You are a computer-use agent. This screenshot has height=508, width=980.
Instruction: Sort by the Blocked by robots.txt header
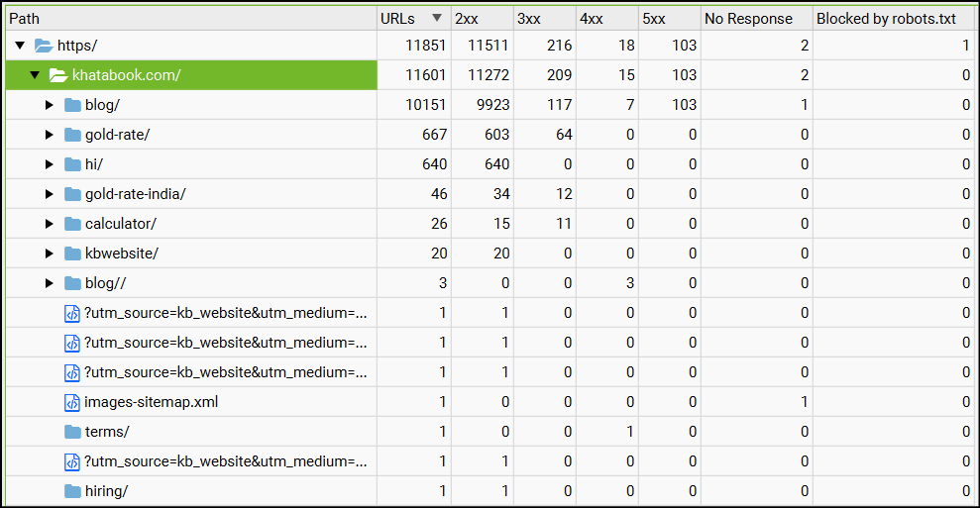(x=885, y=18)
